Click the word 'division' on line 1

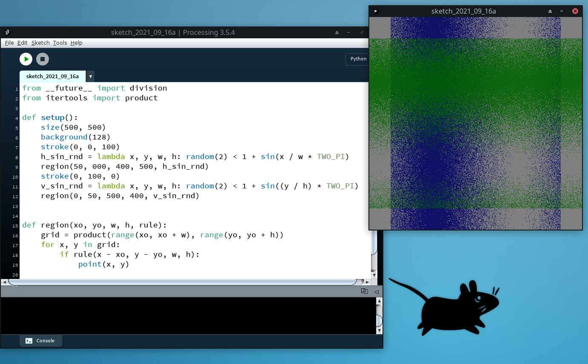(x=148, y=88)
